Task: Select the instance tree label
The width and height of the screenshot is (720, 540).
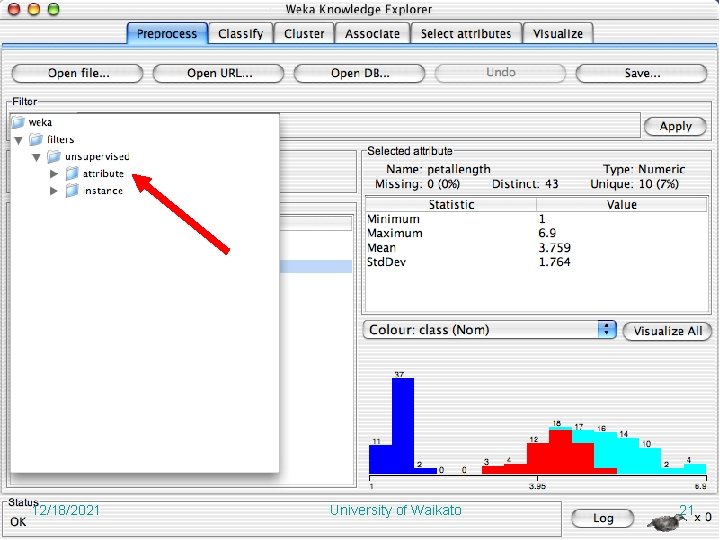Action: coord(103,191)
